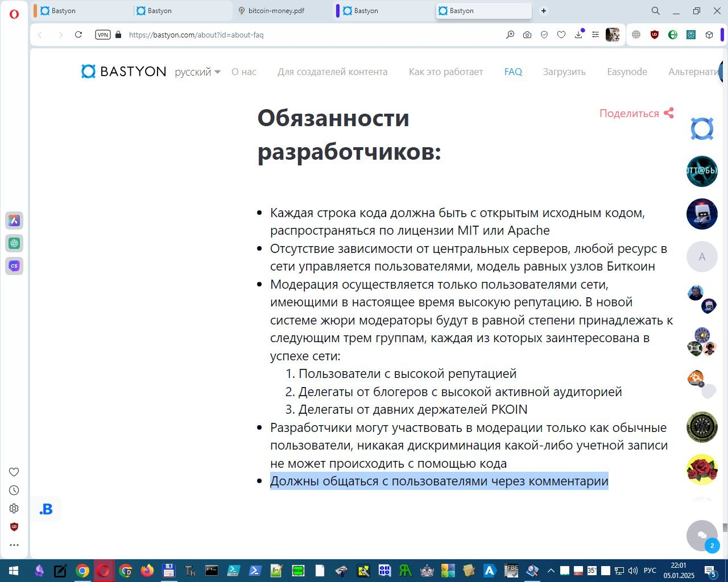Open the chat with green round emblem avatar
The width and height of the screenshot is (728, 582).
pos(702,427)
